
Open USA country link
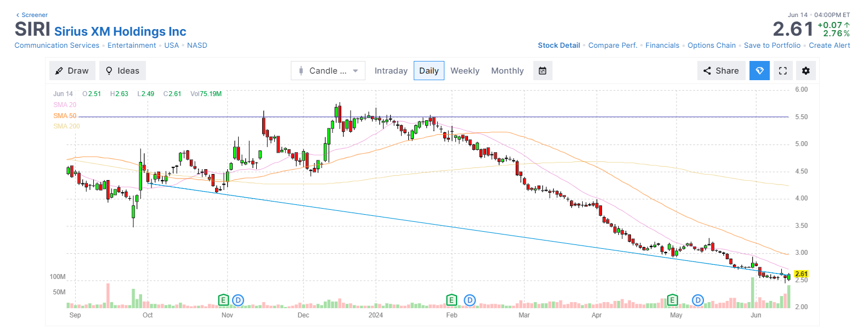(172, 46)
